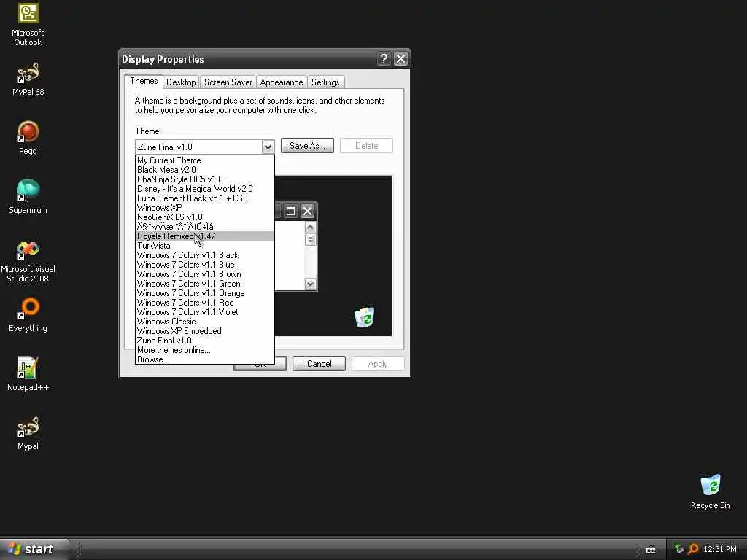Select More themes online... entry
747x560 pixels.
coord(205,350)
